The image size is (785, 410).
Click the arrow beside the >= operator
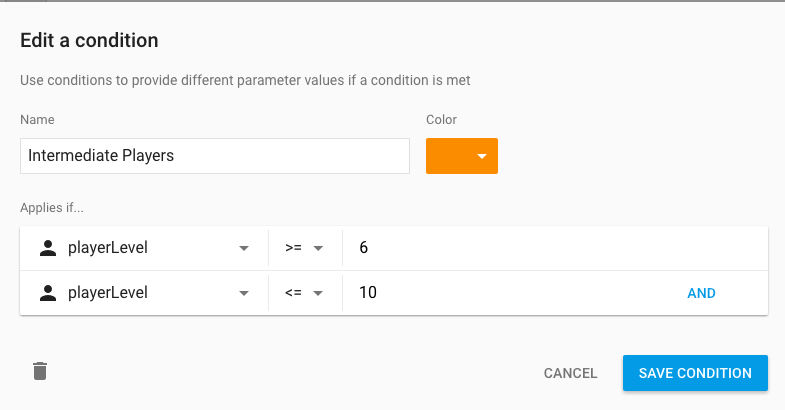(318, 248)
